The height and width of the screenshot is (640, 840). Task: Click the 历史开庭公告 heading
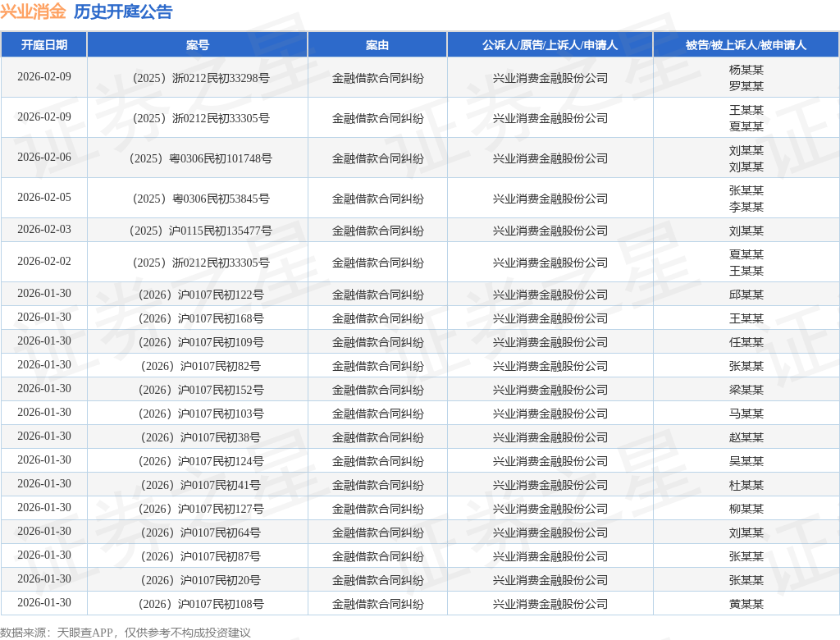(123, 11)
